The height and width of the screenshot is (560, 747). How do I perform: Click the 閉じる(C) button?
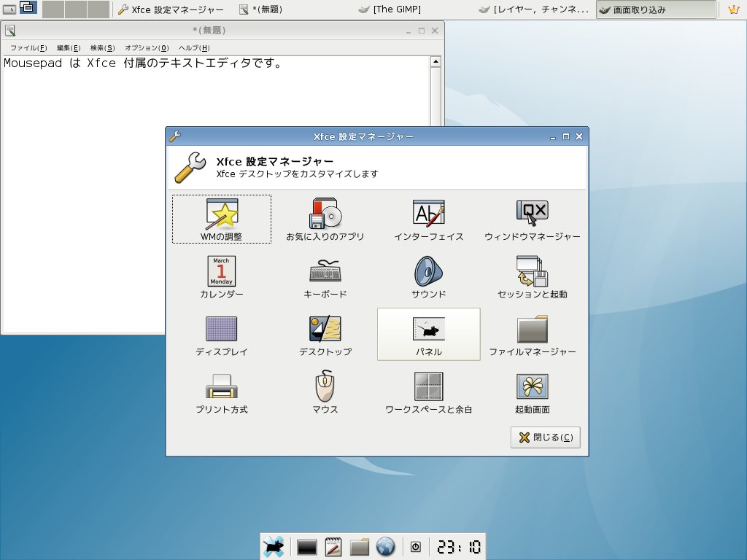(x=546, y=437)
